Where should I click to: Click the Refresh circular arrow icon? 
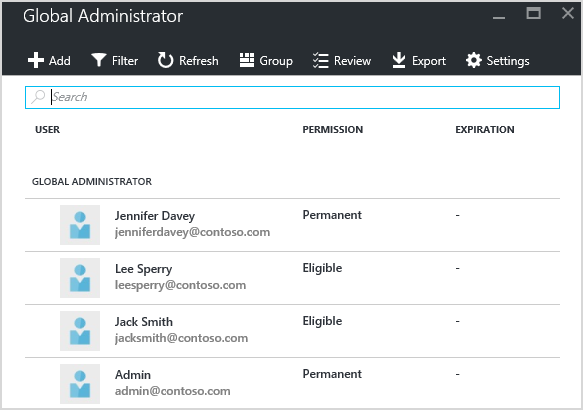[165, 60]
